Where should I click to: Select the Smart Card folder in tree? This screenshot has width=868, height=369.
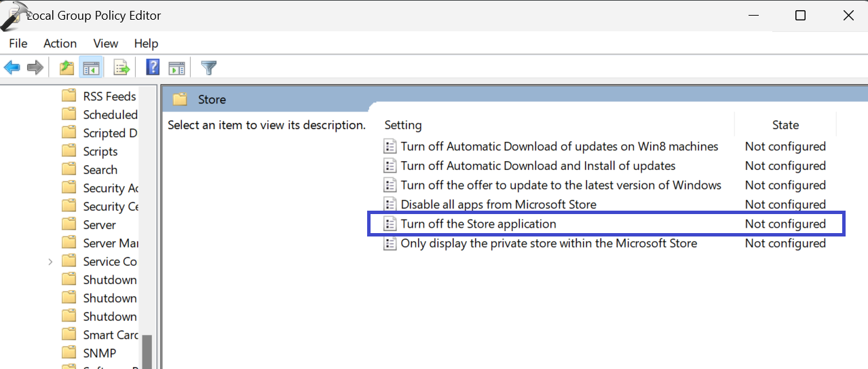[110, 335]
